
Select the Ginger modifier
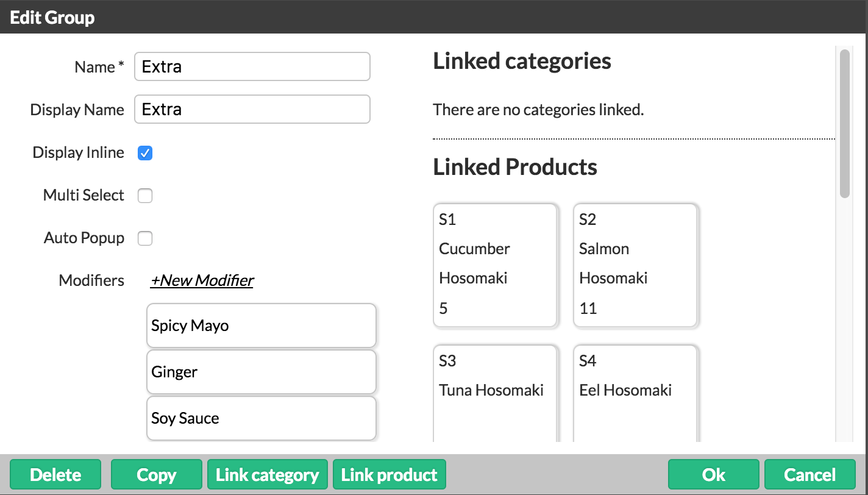[x=261, y=372]
